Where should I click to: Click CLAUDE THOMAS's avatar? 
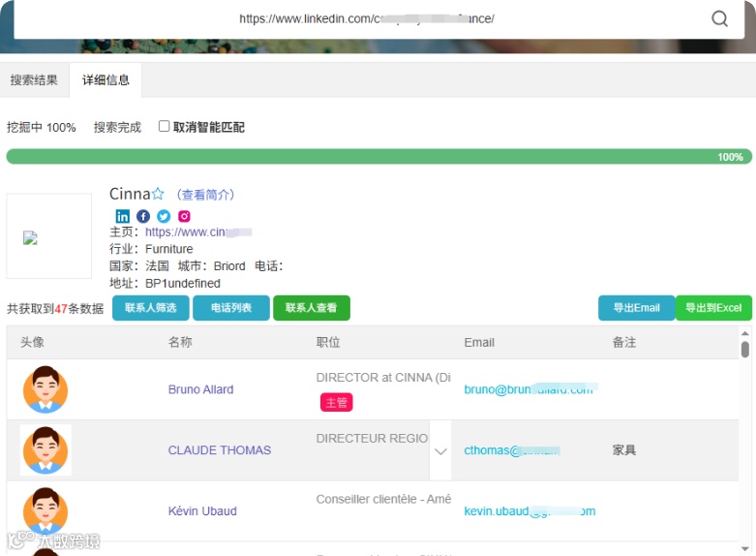pyautogui.click(x=45, y=449)
